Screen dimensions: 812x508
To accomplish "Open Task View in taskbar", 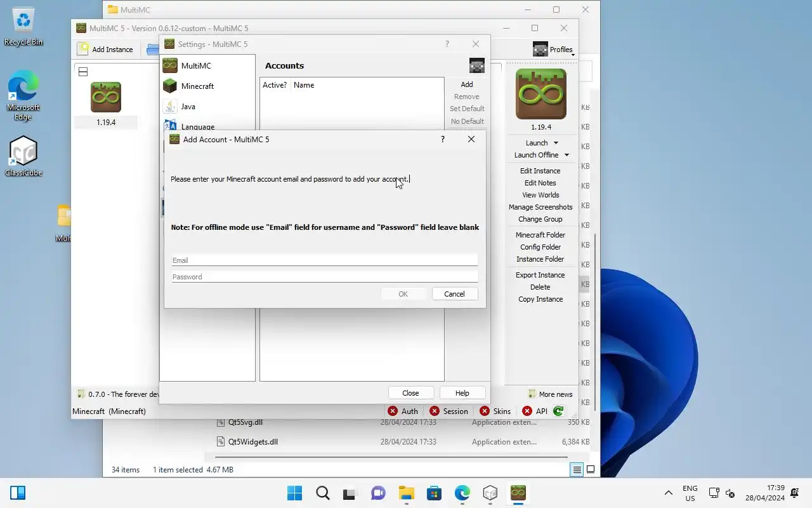I will tap(350, 493).
